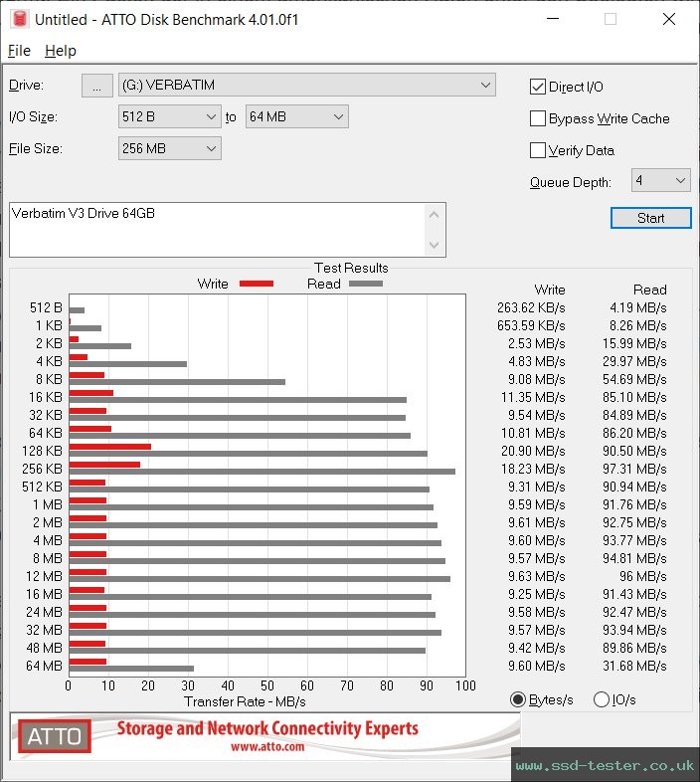Uncheck the Direct I/O checkbox
700x782 pixels.
[x=538, y=87]
